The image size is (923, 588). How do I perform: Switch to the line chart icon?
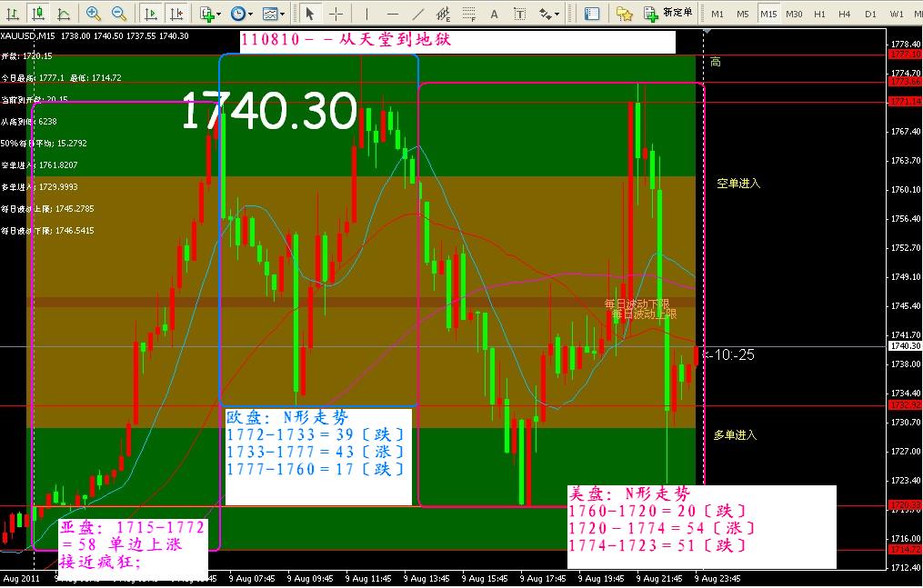pyautogui.click(x=63, y=14)
